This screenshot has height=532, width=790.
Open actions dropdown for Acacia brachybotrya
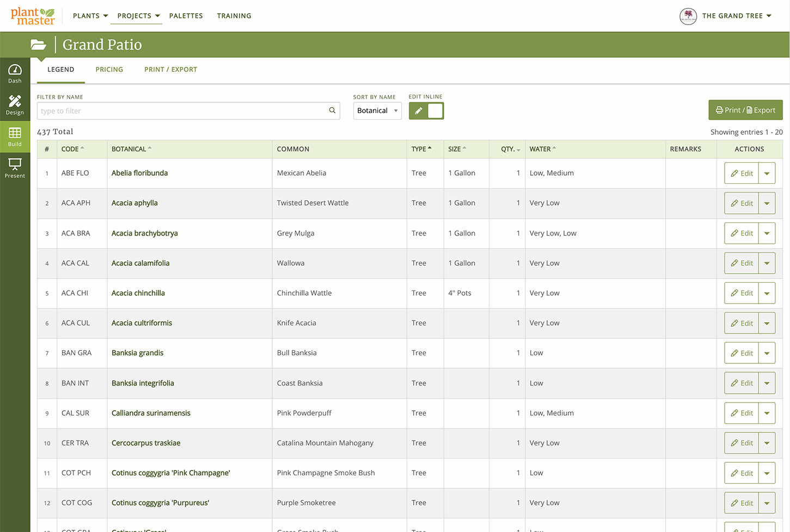coord(767,233)
